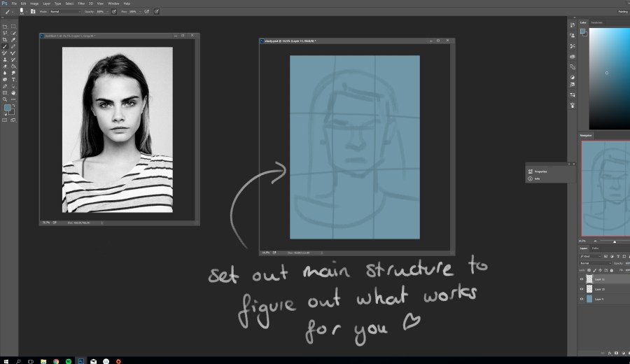Image resolution: width=630 pixels, height=364 pixels.
Task: Select the Rectangular Marquee tool
Action: pos(13,27)
